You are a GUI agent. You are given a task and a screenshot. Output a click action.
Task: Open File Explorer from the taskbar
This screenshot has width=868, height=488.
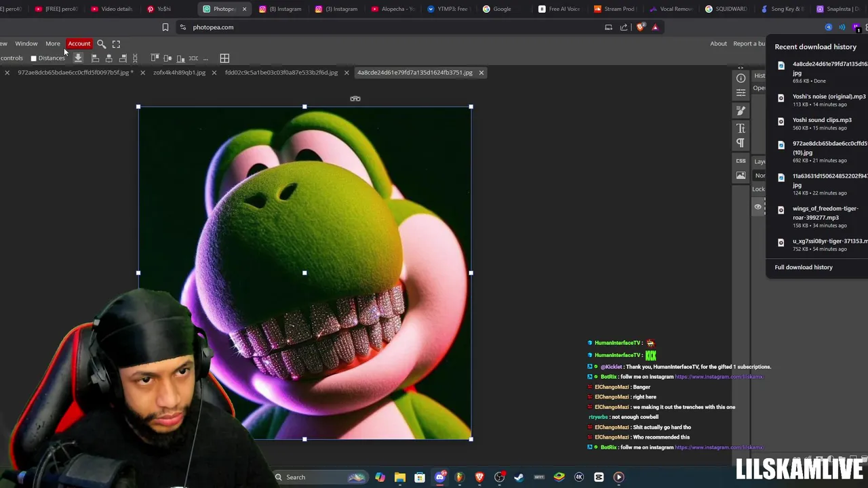tap(400, 477)
